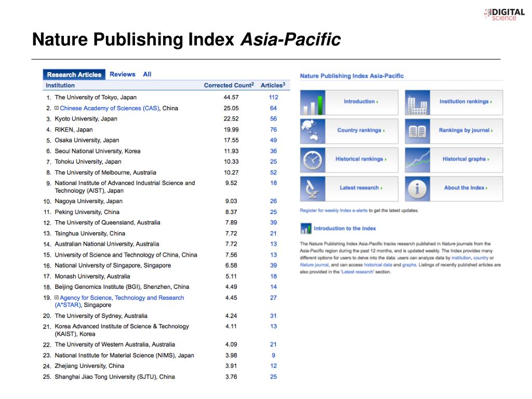Image resolution: width=532 pixels, height=399 pixels.
Task: Open article count 9 for NIMS Japan
Action: point(273,355)
